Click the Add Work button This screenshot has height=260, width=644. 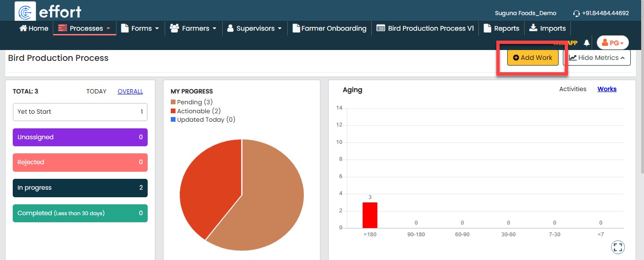[532, 58]
